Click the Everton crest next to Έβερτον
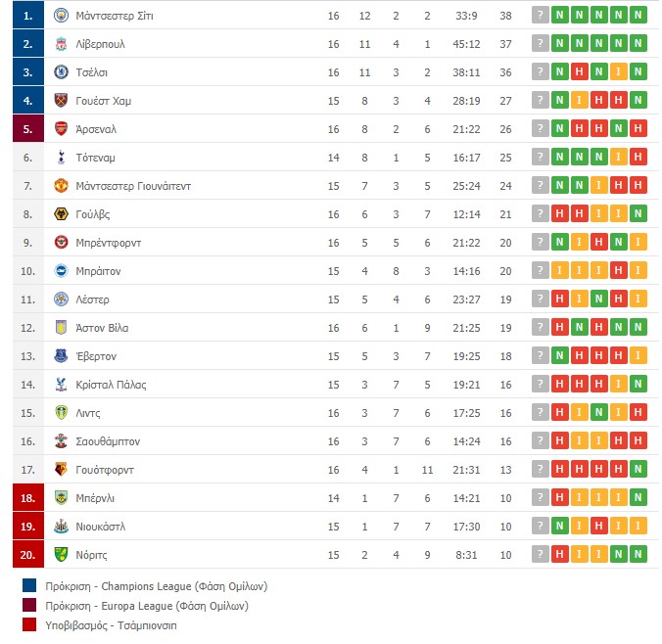Screen dimensions: 662x644 coord(62,355)
